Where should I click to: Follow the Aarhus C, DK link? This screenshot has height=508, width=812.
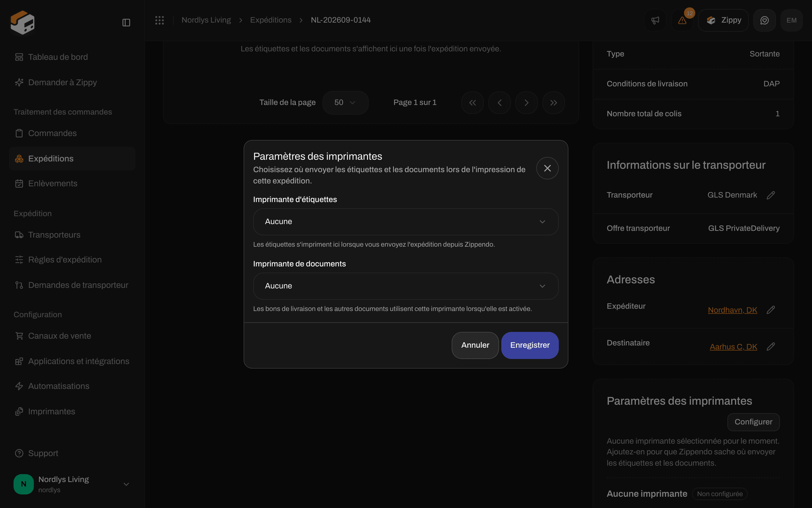click(734, 347)
